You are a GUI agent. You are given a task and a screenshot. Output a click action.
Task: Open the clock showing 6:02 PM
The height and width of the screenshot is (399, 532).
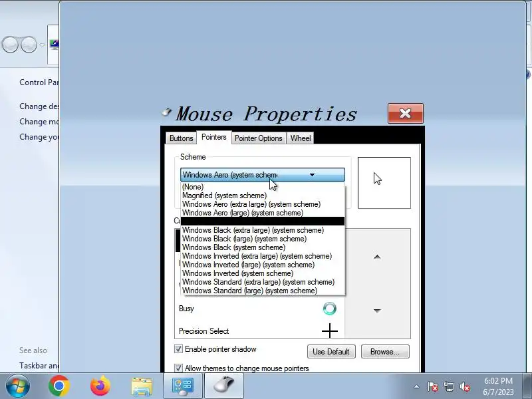coord(498,386)
